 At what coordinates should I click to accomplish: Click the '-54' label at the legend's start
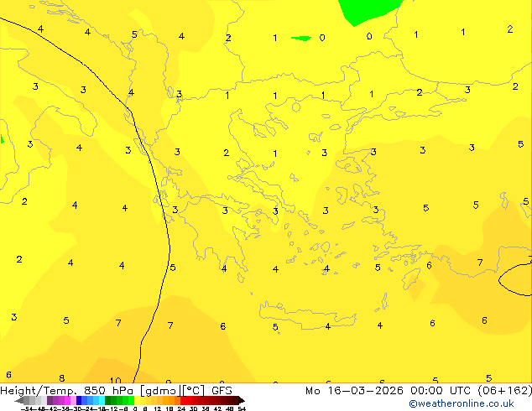pos(29,408)
